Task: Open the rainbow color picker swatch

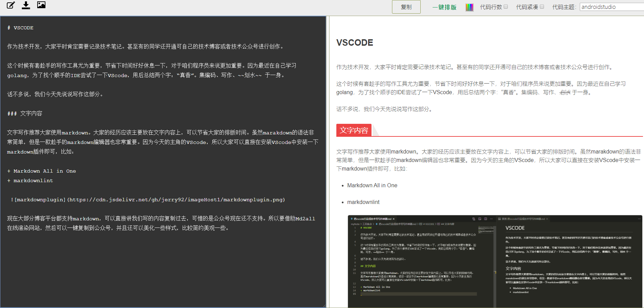Action: (470, 7)
